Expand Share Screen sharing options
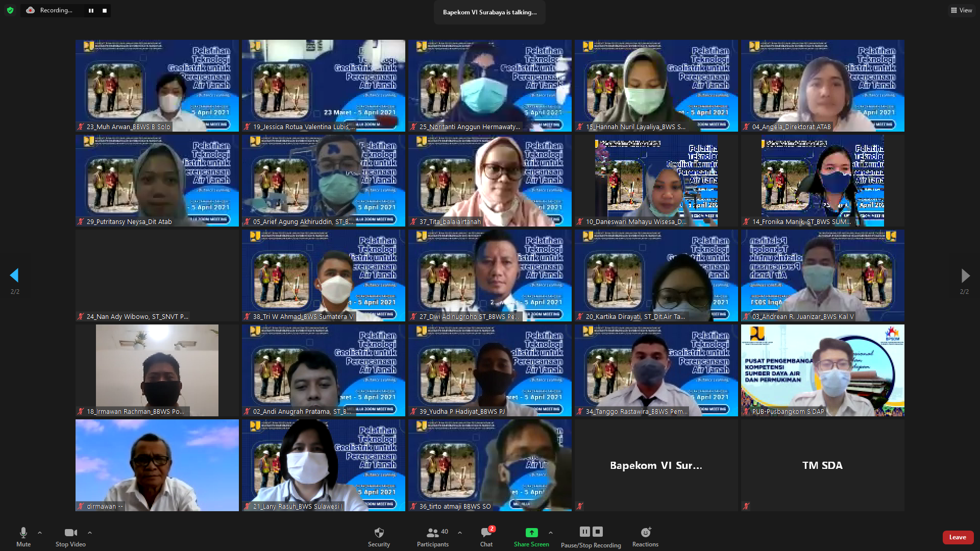980x551 pixels. point(551,533)
